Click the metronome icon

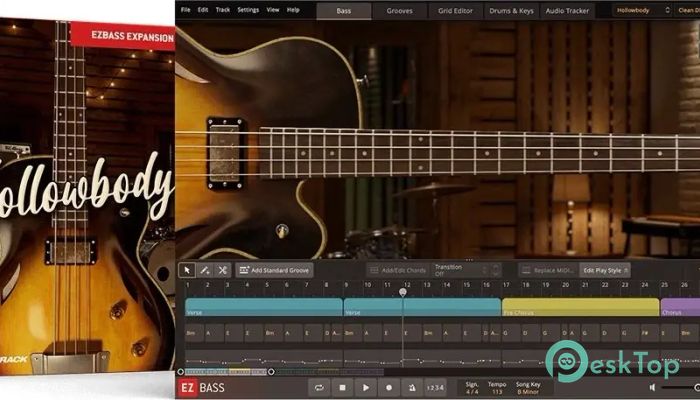click(411, 387)
